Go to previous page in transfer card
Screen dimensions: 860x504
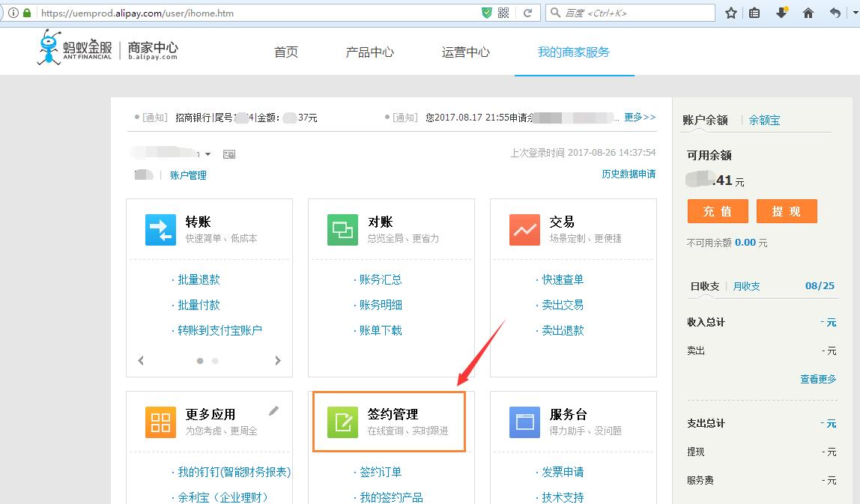(141, 360)
